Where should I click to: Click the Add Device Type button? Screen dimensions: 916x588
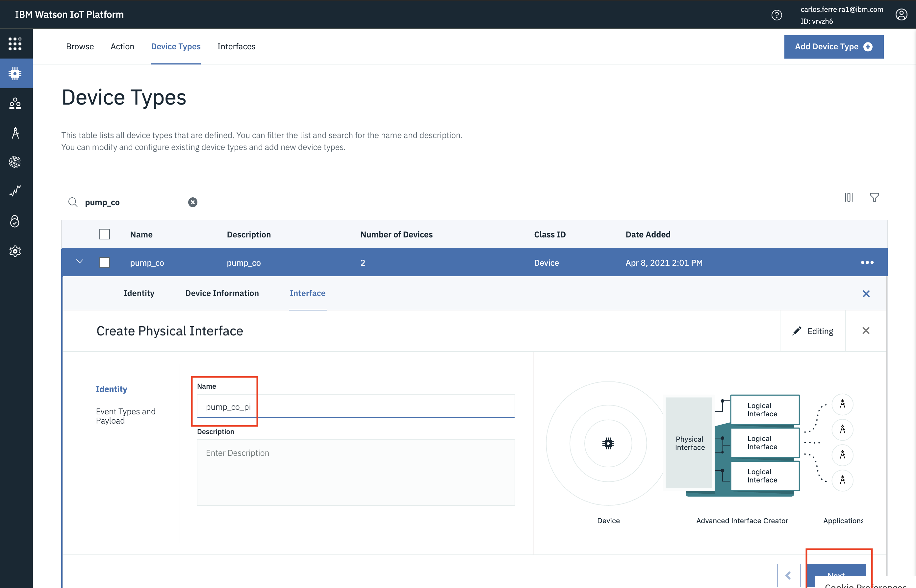point(833,47)
